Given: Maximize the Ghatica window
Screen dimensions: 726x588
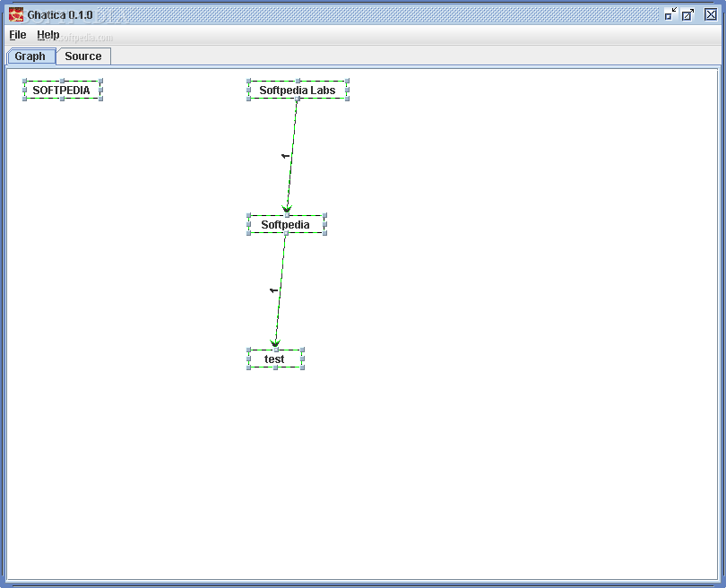Looking at the screenshot, I should tap(688, 14).
